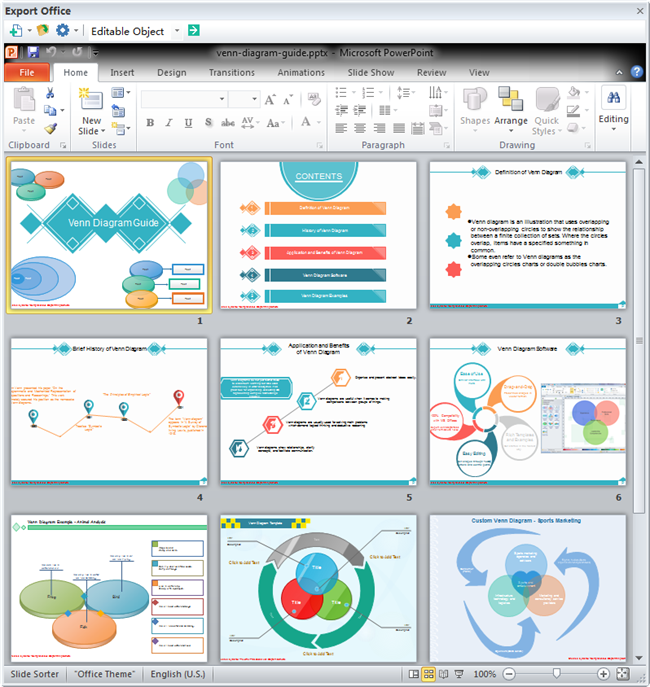Toggle Underline formatting
Viewport: 650px width, 687px height.
click(188, 123)
